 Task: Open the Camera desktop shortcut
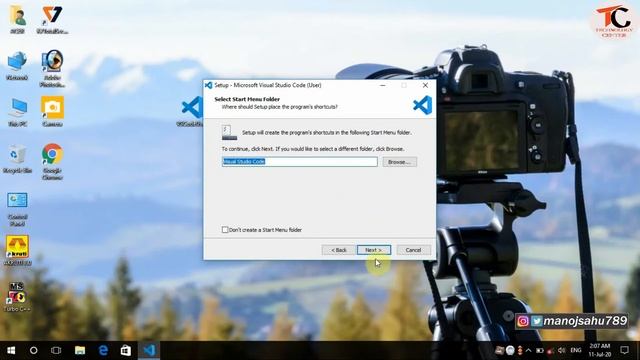(52, 112)
